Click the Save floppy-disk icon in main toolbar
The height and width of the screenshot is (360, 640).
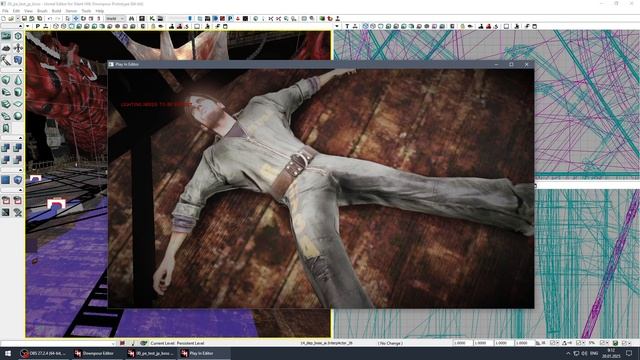click(x=24, y=19)
